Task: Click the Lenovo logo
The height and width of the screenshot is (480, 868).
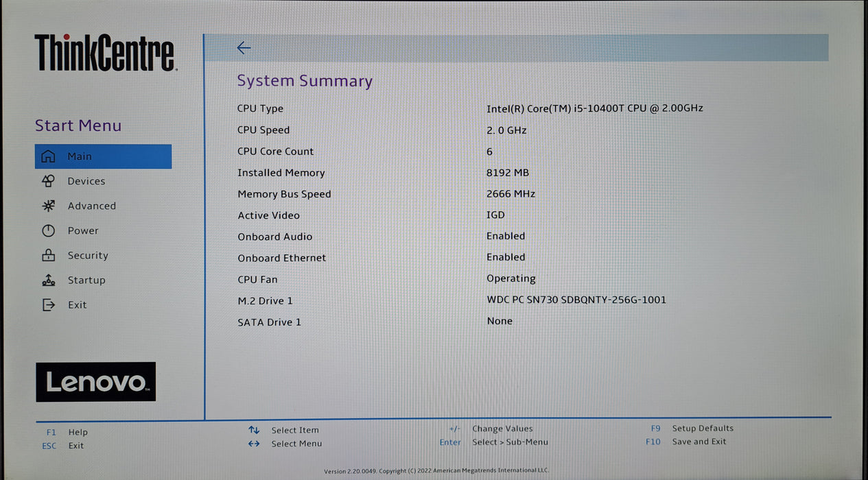Action: pos(96,382)
